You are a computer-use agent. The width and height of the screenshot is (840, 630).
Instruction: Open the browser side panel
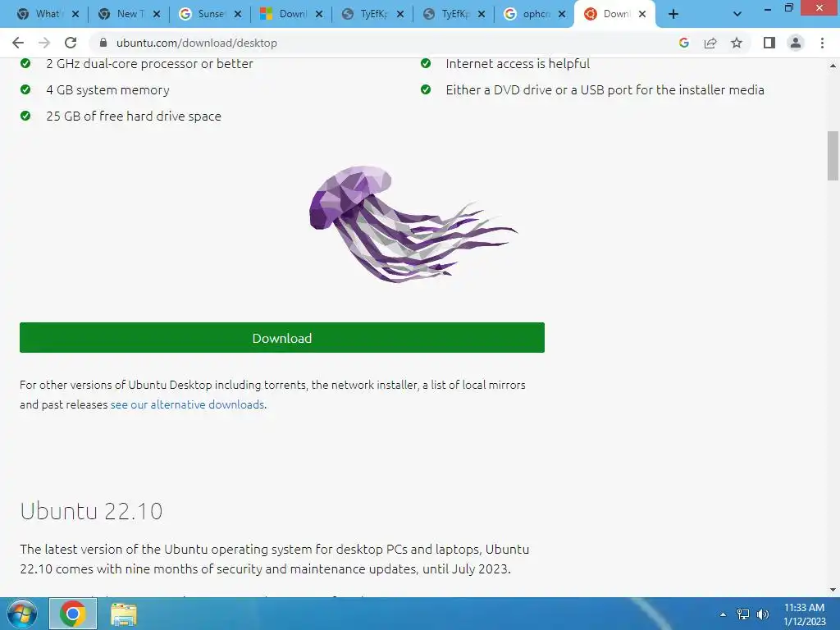click(x=769, y=43)
